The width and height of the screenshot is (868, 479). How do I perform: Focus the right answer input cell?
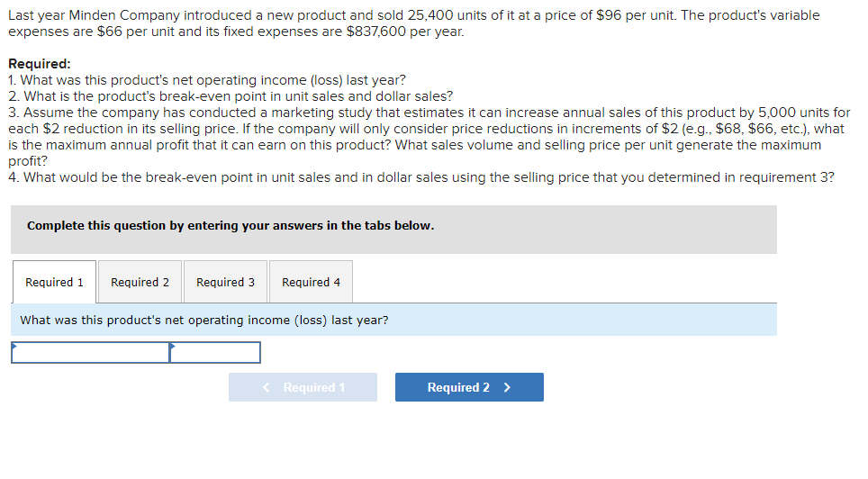216,353
